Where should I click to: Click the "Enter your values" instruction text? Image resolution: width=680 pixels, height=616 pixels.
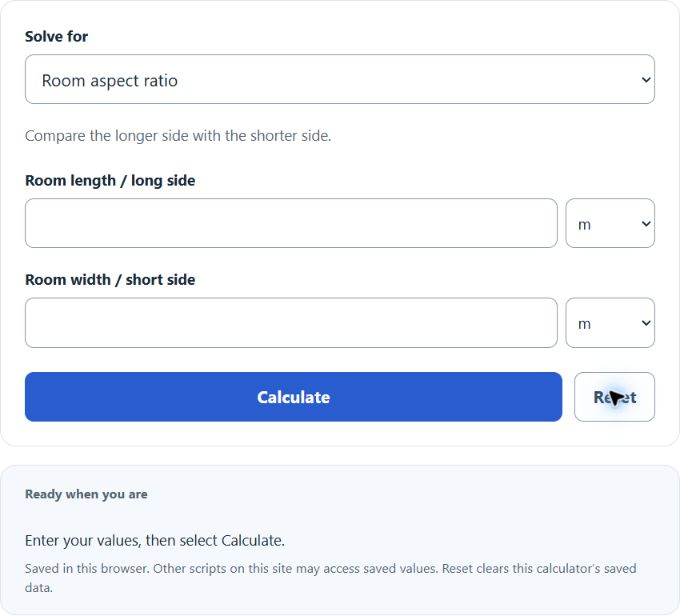(155, 541)
